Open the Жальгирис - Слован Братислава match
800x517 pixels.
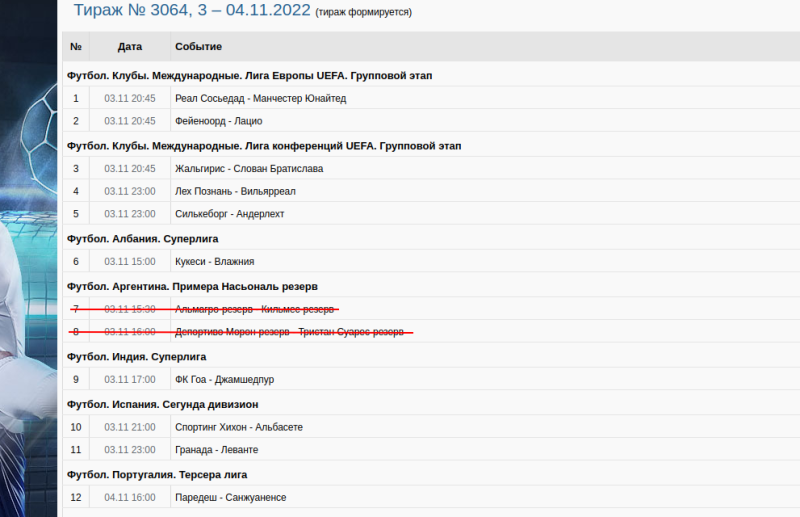click(248, 168)
